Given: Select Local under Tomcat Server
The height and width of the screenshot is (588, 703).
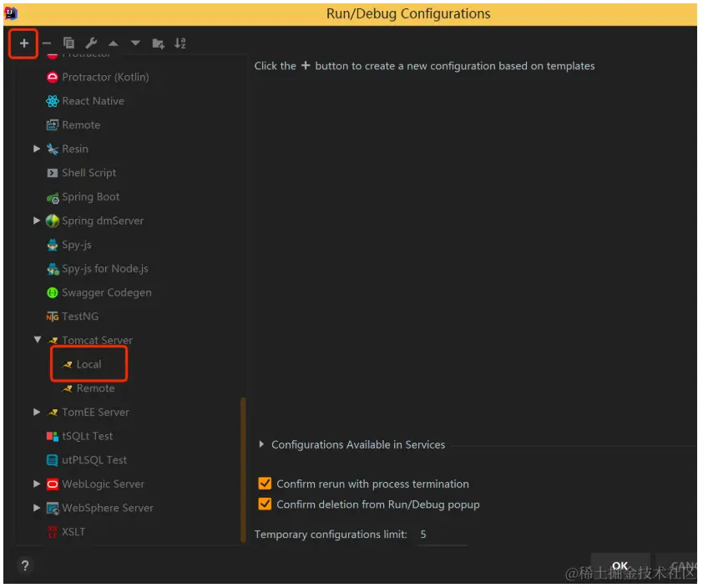Looking at the screenshot, I should (x=89, y=364).
